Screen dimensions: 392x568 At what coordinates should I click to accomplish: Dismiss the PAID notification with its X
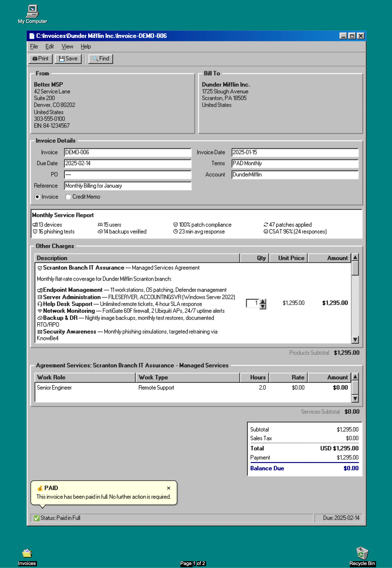(x=168, y=488)
